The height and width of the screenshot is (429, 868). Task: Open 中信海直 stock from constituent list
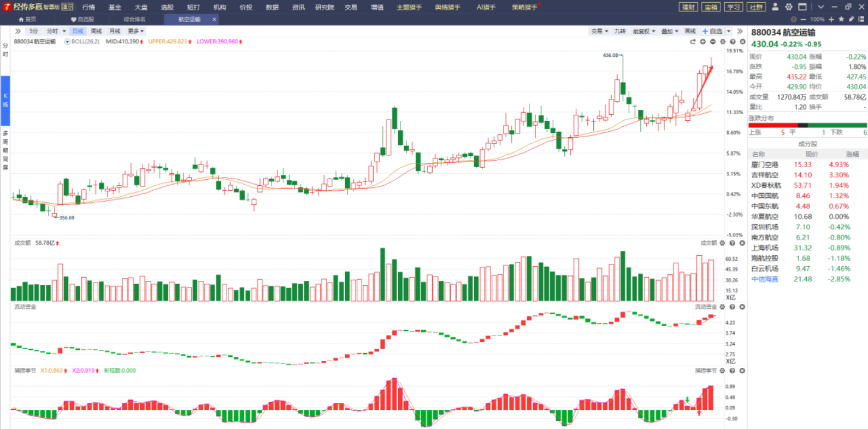764,279
